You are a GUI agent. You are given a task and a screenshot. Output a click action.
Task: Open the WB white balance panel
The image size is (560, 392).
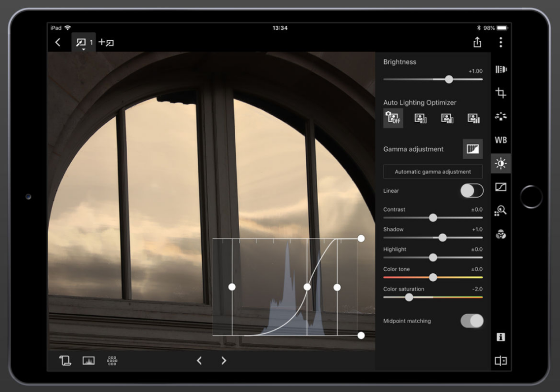pyautogui.click(x=501, y=140)
